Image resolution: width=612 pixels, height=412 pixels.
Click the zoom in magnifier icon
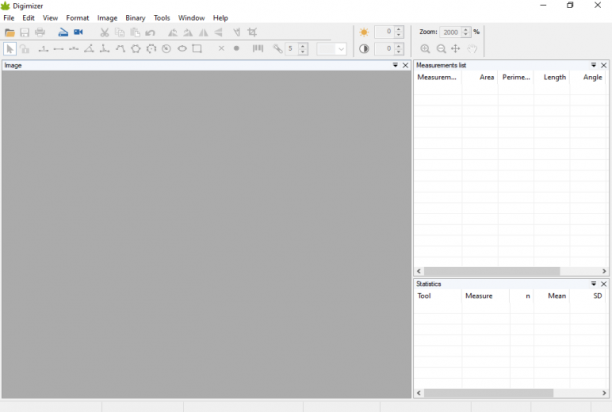point(425,49)
